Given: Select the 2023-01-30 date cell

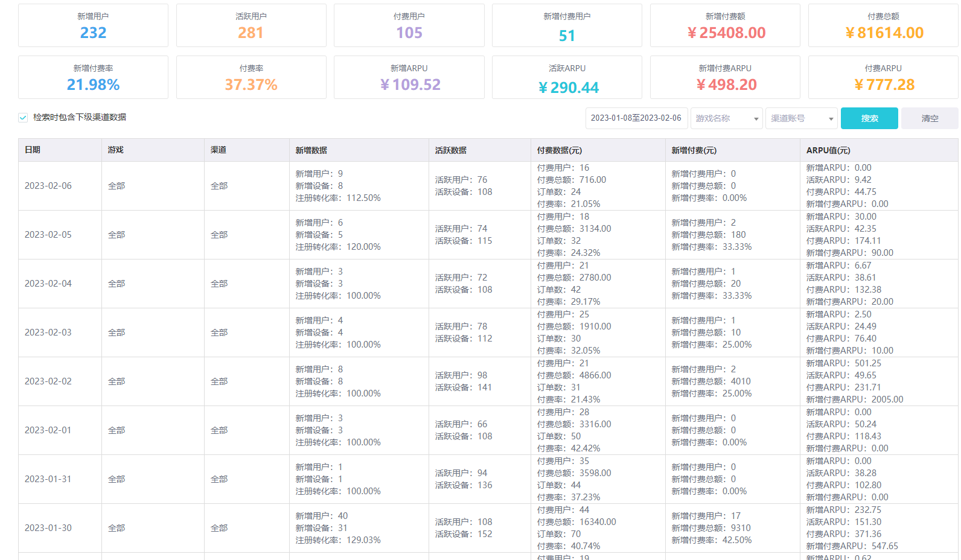Looking at the screenshot, I should [48, 528].
